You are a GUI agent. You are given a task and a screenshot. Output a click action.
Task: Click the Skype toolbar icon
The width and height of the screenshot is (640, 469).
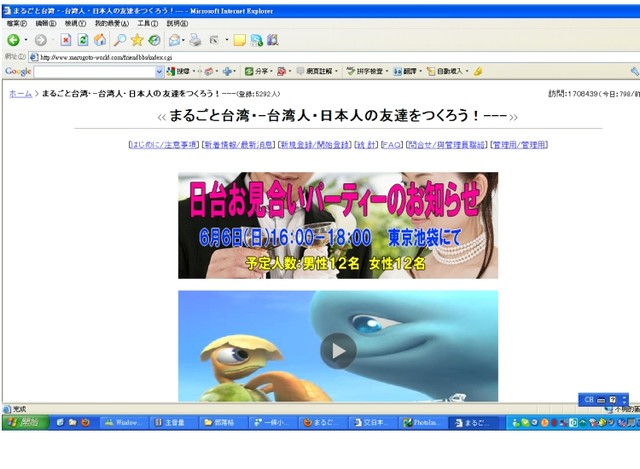(x=257, y=40)
